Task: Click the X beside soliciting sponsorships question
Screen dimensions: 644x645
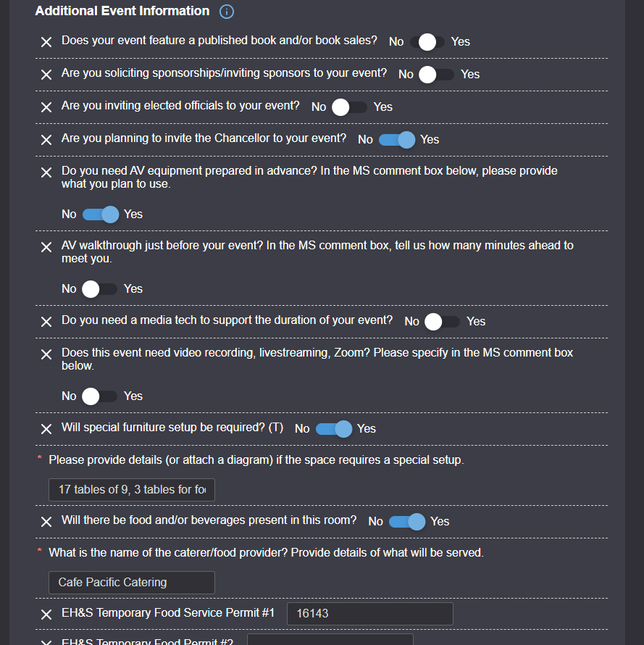Action: 46,75
